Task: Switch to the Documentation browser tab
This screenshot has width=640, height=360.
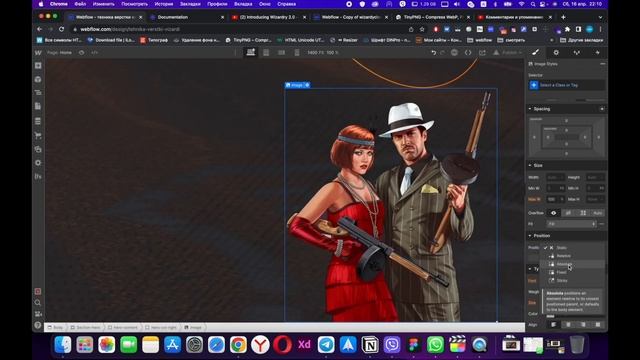Action: pyautogui.click(x=187, y=17)
